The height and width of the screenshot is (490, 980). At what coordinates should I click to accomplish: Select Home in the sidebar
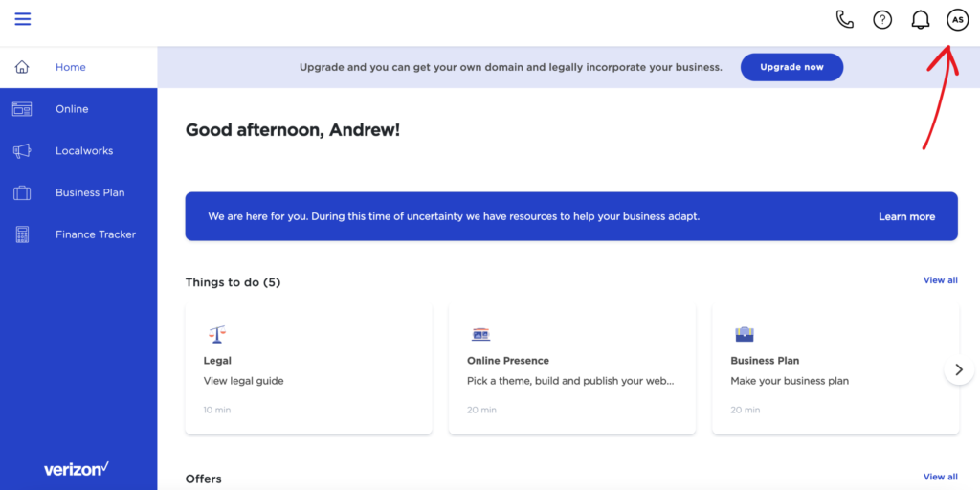coord(71,67)
